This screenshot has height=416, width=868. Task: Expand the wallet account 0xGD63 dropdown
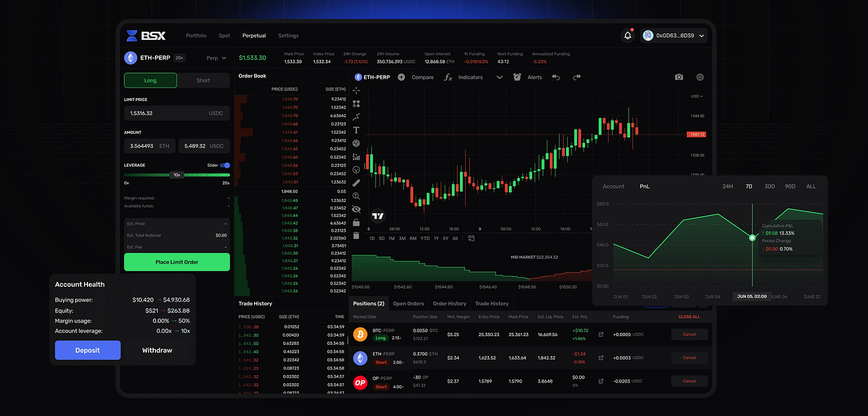coord(674,36)
